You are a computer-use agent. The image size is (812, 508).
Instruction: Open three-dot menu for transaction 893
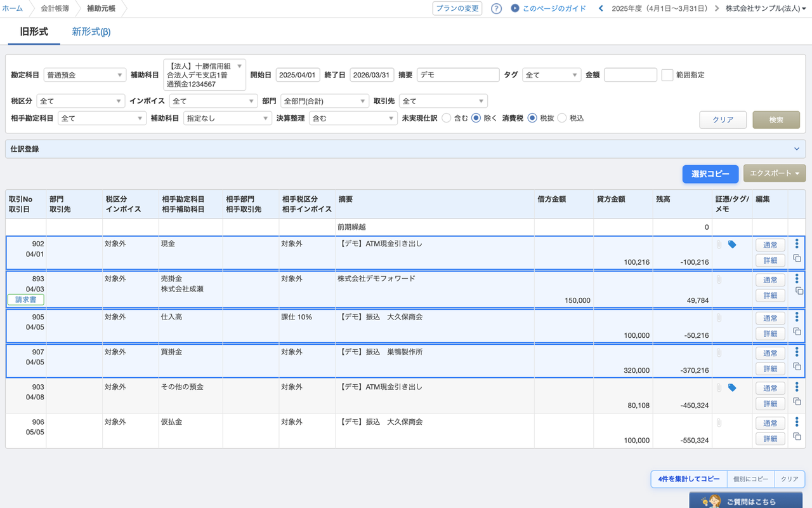tap(797, 278)
